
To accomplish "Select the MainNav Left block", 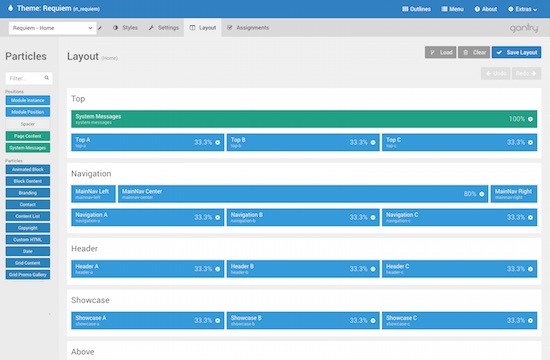I will (x=93, y=194).
